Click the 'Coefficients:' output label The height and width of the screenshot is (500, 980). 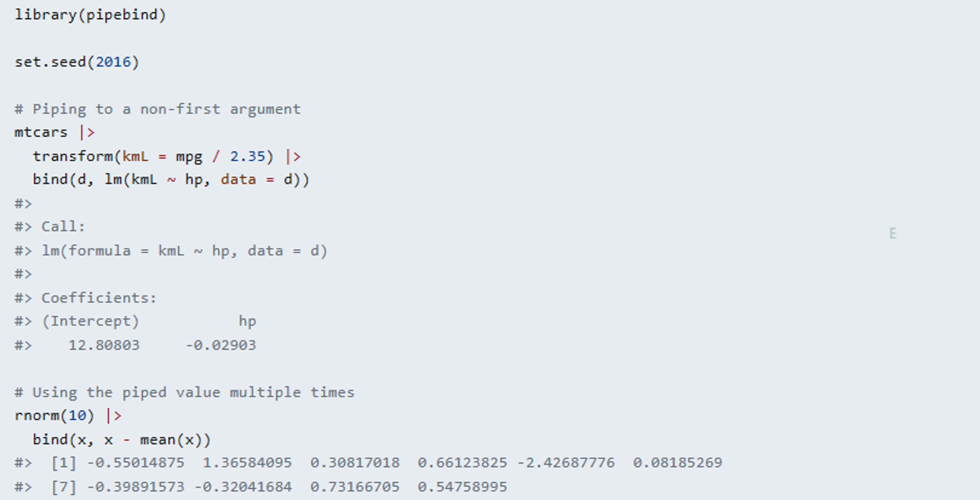[99, 298]
